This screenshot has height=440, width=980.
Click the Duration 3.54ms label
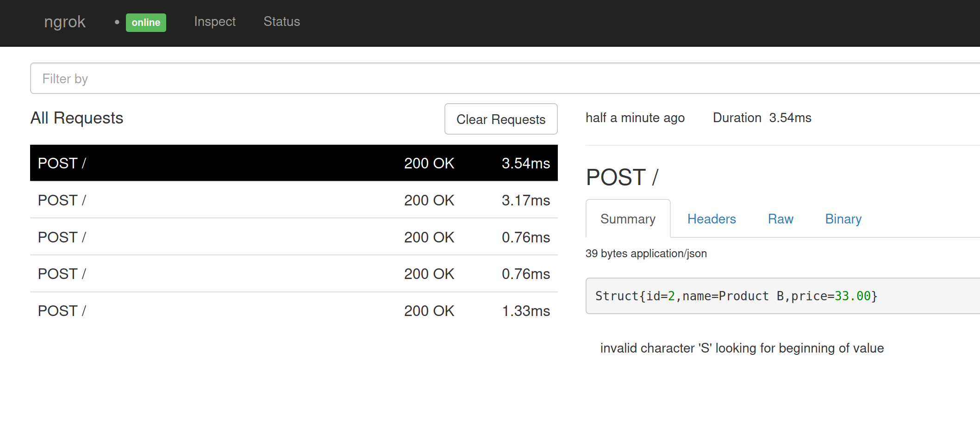pos(762,118)
